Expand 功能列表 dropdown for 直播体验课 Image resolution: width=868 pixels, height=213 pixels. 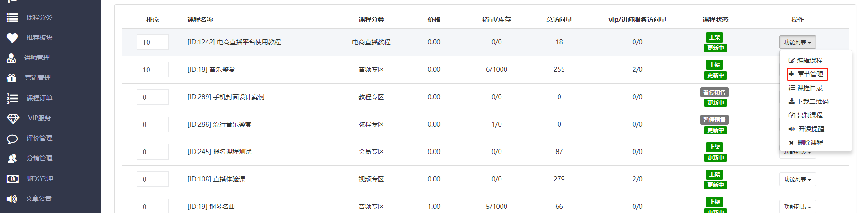798,179
